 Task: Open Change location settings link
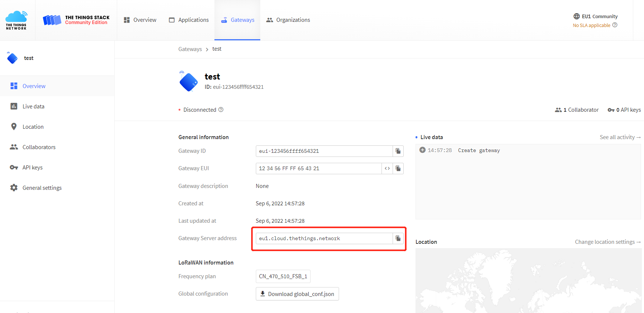(x=607, y=242)
